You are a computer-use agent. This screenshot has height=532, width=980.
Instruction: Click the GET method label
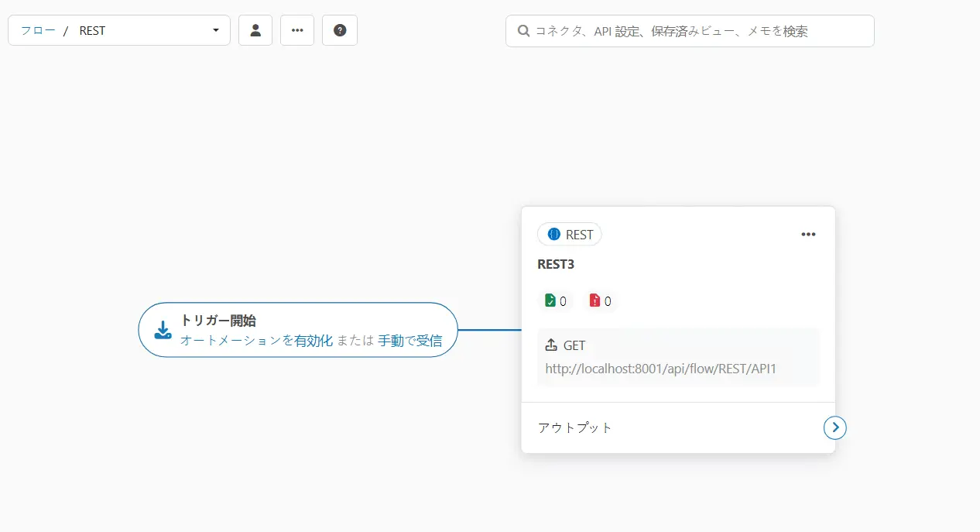(574, 345)
